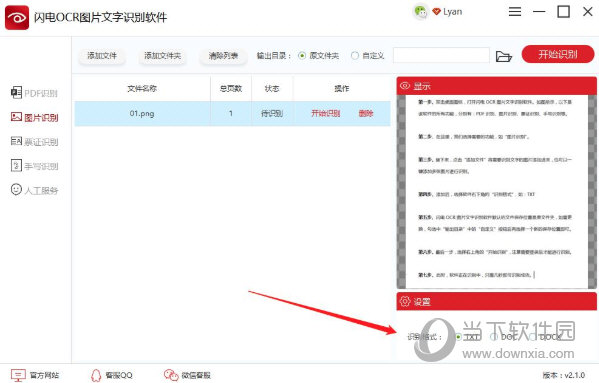Click 删除 link in 01.png row
Screen dimensions: 599x383
(x=366, y=113)
